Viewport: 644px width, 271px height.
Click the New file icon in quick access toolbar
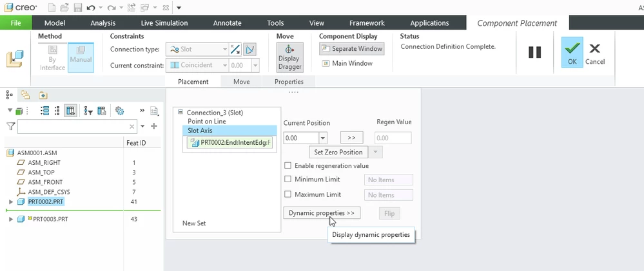point(52,7)
